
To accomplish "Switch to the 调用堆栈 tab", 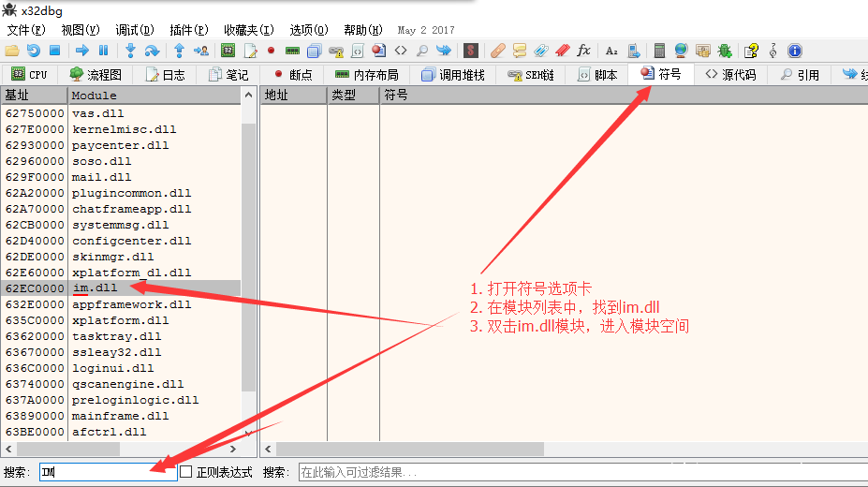I will tap(453, 75).
